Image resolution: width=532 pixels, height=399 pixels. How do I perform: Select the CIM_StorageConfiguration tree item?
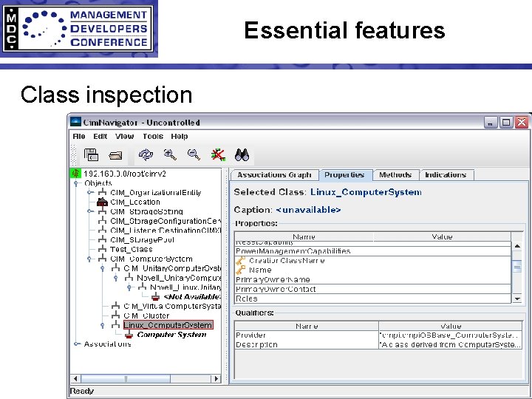166,221
